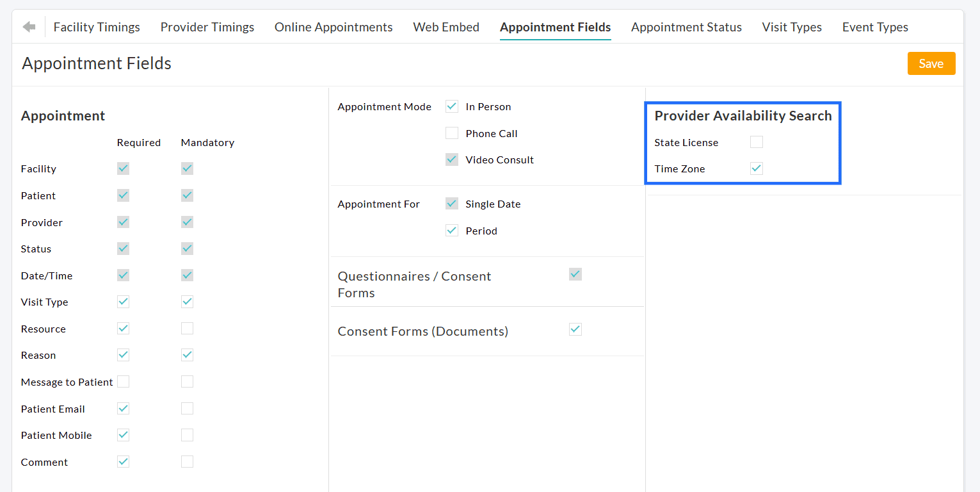Click the Save button
This screenshot has height=492, width=980.
click(x=931, y=63)
